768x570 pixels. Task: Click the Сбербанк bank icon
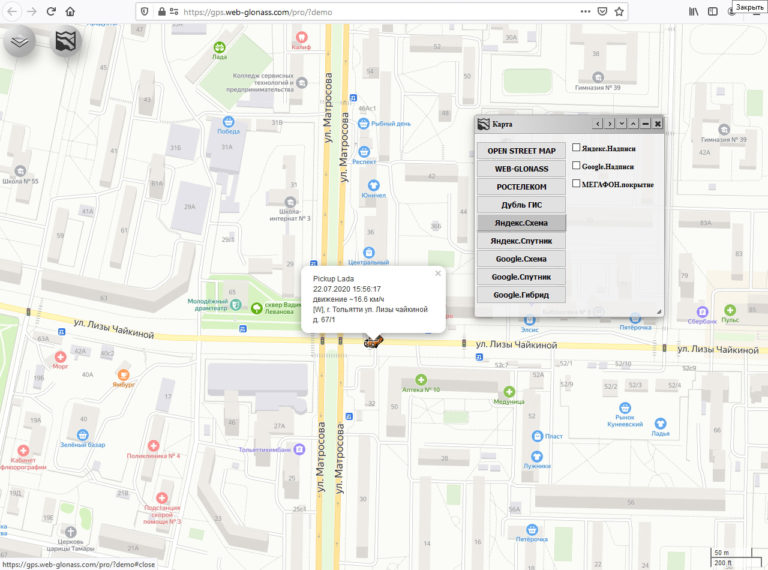coord(702,311)
